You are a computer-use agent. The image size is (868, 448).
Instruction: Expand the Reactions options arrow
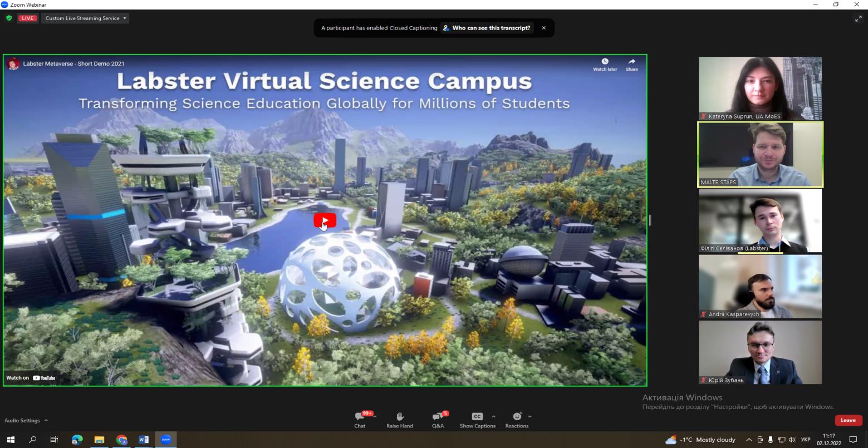click(x=529, y=416)
